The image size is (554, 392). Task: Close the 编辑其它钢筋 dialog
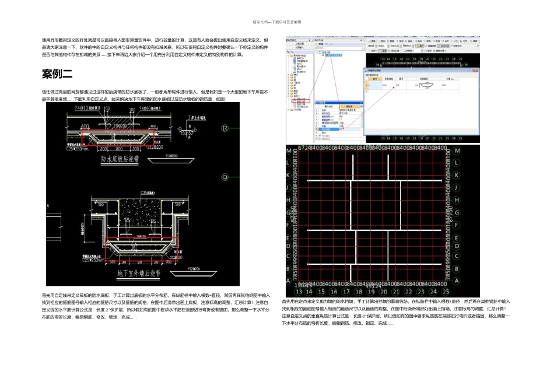[x=475, y=71]
